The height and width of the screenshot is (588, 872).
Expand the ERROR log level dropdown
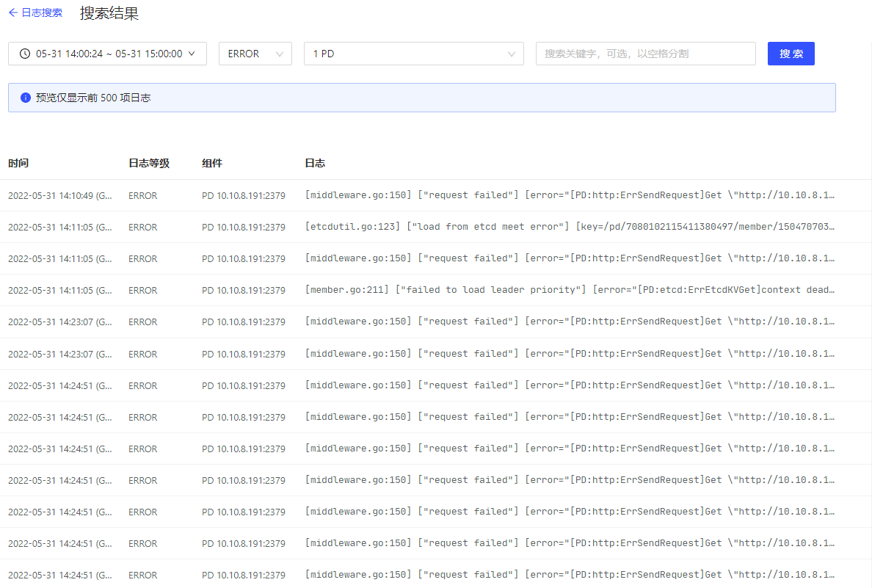[x=255, y=54]
